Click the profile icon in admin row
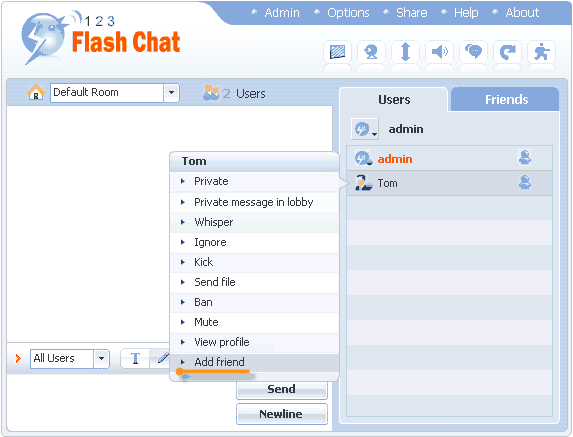The image size is (573, 437). (x=525, y=157)
